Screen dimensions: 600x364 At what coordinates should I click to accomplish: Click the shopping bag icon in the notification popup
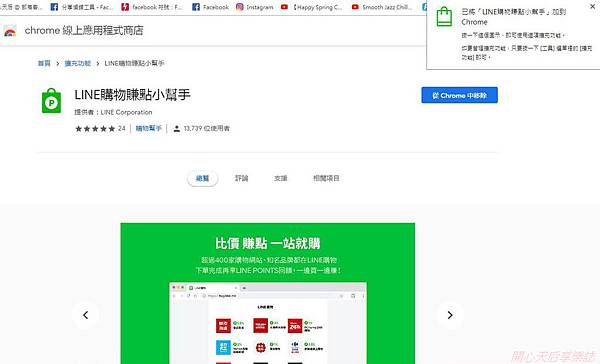[444, 17]
